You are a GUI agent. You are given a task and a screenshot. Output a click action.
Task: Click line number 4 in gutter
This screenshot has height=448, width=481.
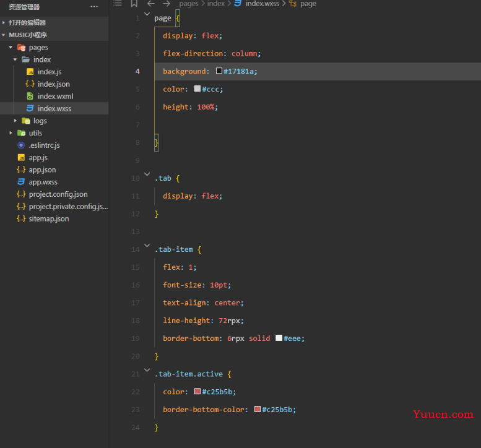click(137, 71)
